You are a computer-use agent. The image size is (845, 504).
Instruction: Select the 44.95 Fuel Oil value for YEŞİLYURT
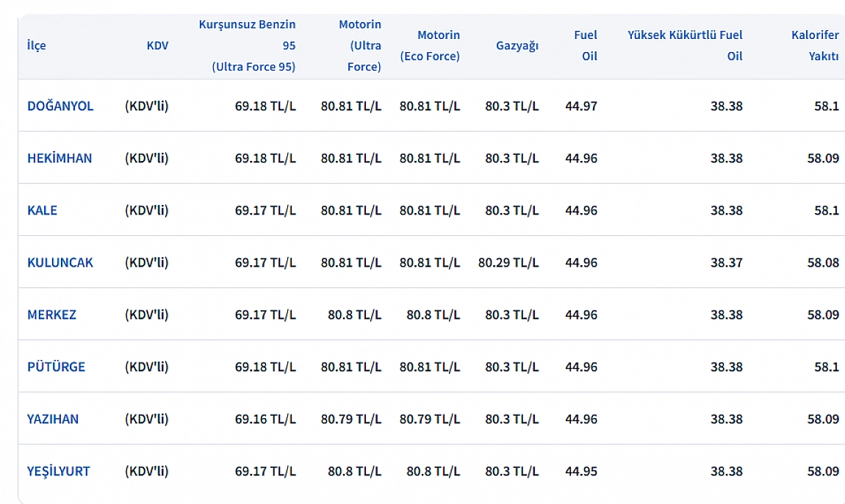pyautogui.click(x=581, y=471)
